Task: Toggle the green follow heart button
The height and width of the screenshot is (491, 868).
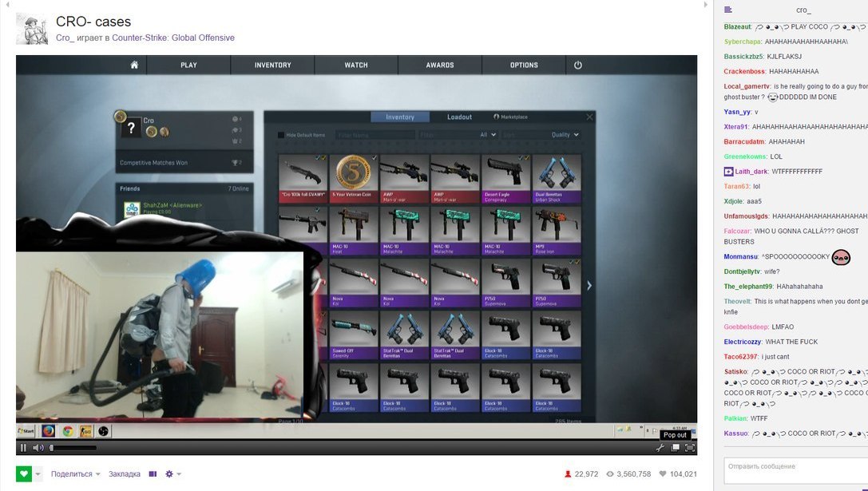Action: click(x=24, y=474)
